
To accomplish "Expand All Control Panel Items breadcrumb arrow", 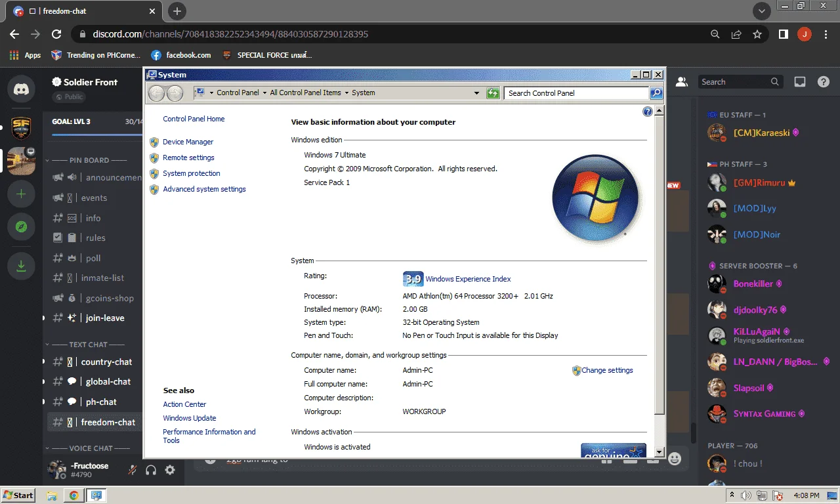I will pyautogui.click(x=346, y=93).
